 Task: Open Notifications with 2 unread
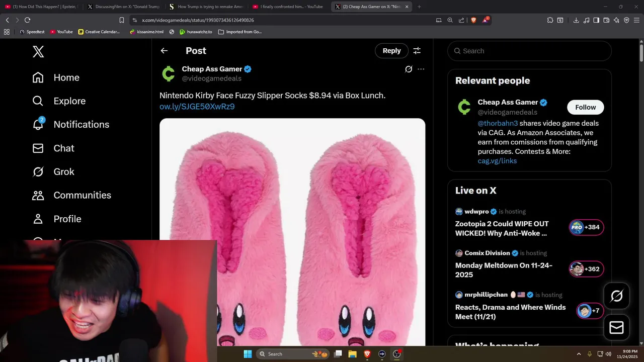(70, 124)
